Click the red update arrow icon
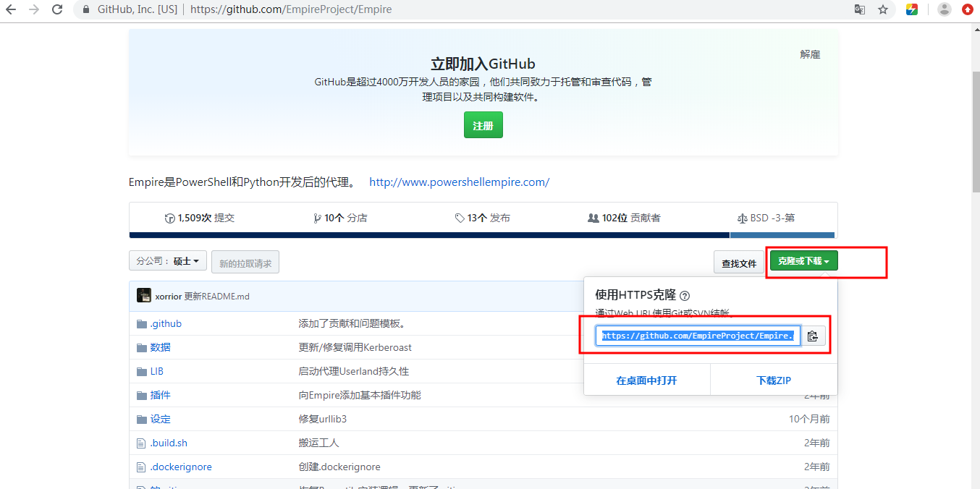This screenshot has width=980, height=489. (x=968, y=9)
